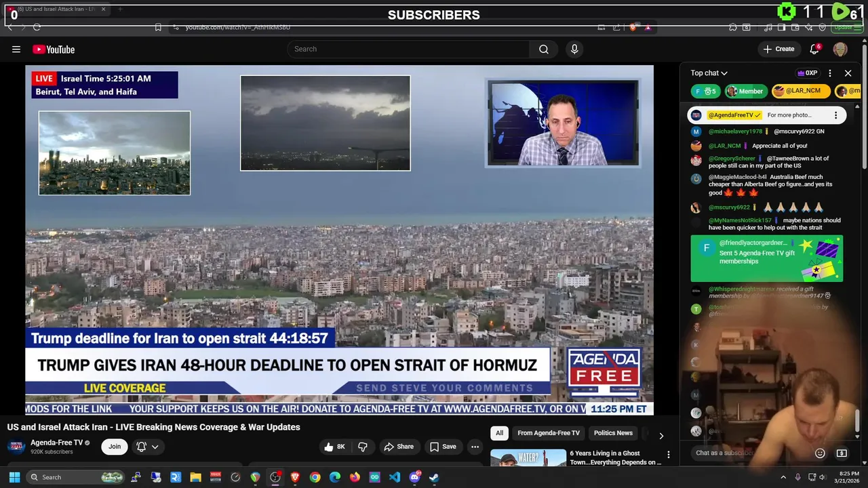Click the friendlyactorgardner gift memberships card
Image resolution: width=868 pixels, height=488 pixels.
coord(766,258)
